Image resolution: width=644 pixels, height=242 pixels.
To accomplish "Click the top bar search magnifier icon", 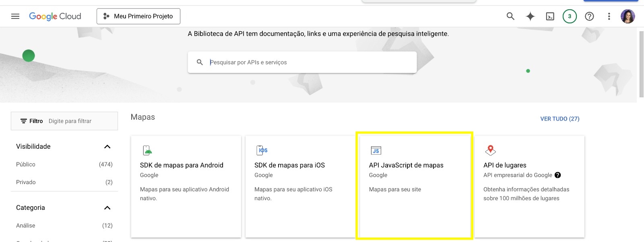I will tap(510, 16).
